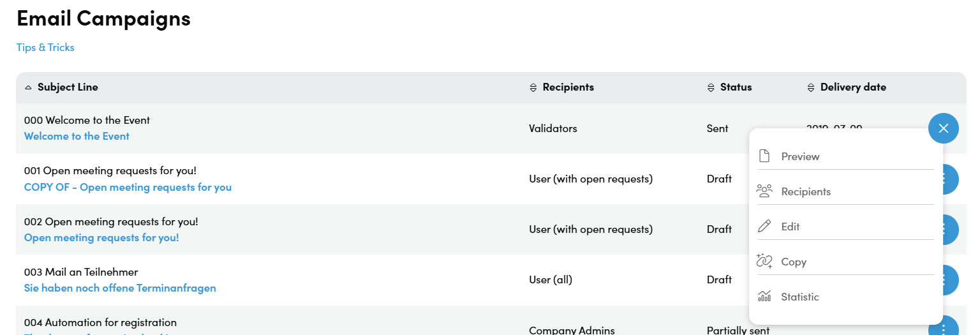980x335 pixels.
Task: Open the Tips & Tricks link
Action: (x=45, y=47)
